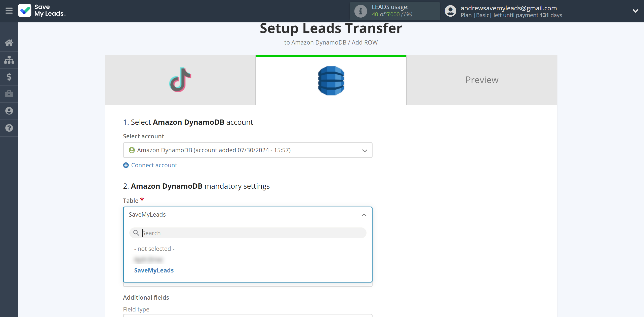Viewport: 644px width, 317px height.
Task: Collapse the Table dropdown showing SaveMyLeads
Action: point(248,215)
